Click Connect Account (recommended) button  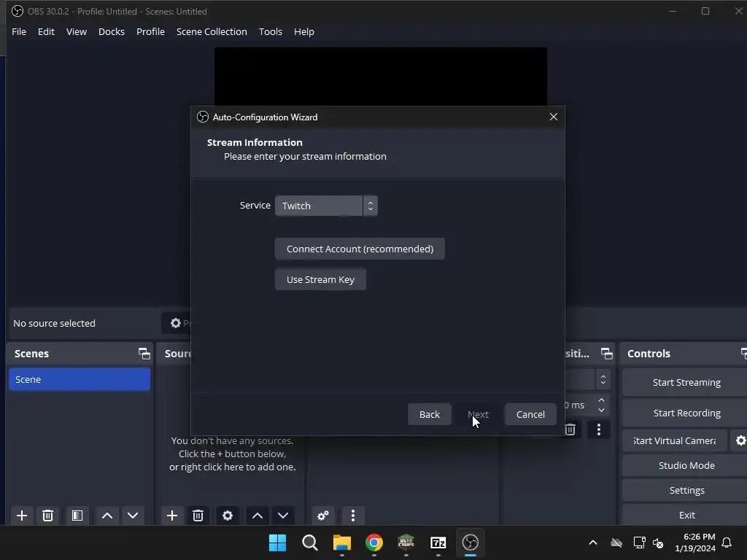(360, 249)
